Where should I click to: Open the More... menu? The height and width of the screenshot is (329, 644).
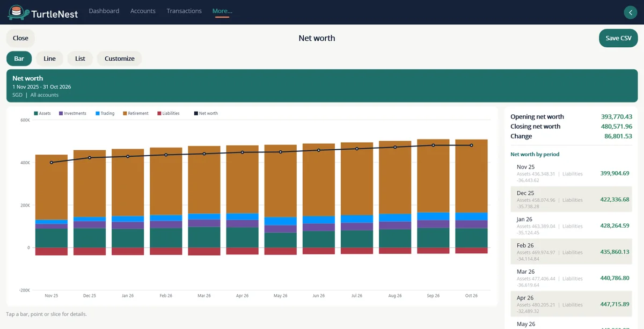coord(222,11)
